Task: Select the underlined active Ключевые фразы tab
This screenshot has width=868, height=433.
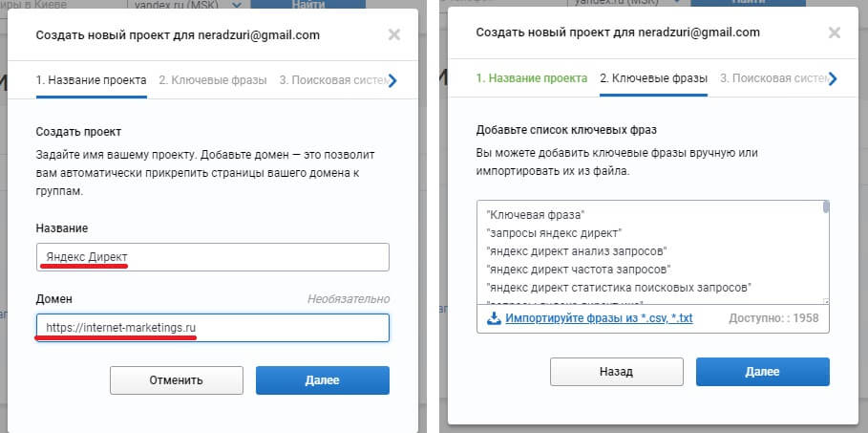Action: coord(653,78)
